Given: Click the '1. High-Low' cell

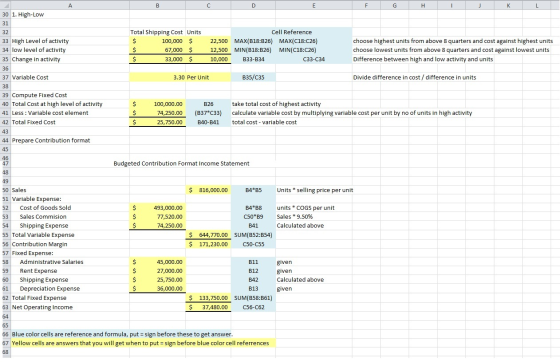Looking at the screenshot, I should coord(70,15).
